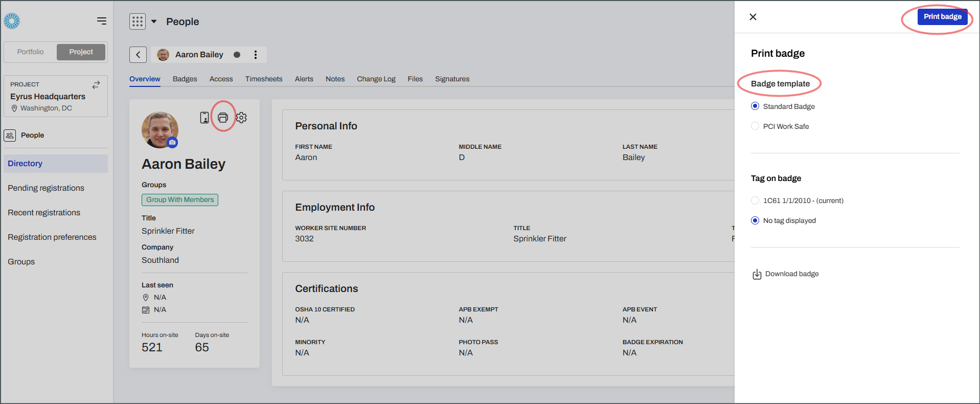
Task: Open Groups in the sidebar
Action: [21, 262]
